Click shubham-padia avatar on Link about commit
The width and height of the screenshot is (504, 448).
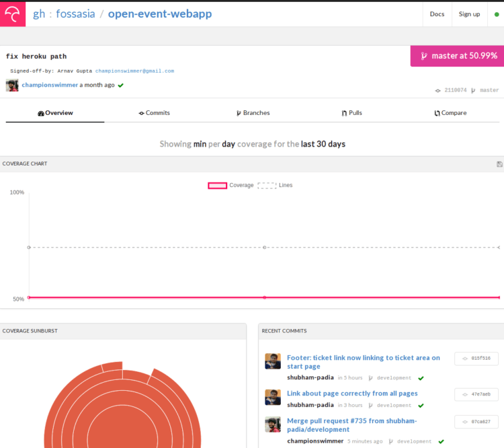[273, 397]
